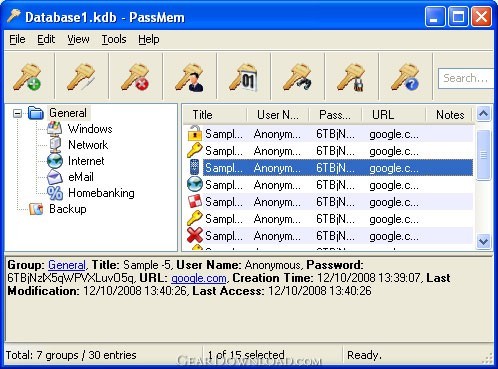Click the Delete Entry key with red X icon
The width and height of the screenshot is (498, 369).
pyautogui.click(x=135, y=77)
